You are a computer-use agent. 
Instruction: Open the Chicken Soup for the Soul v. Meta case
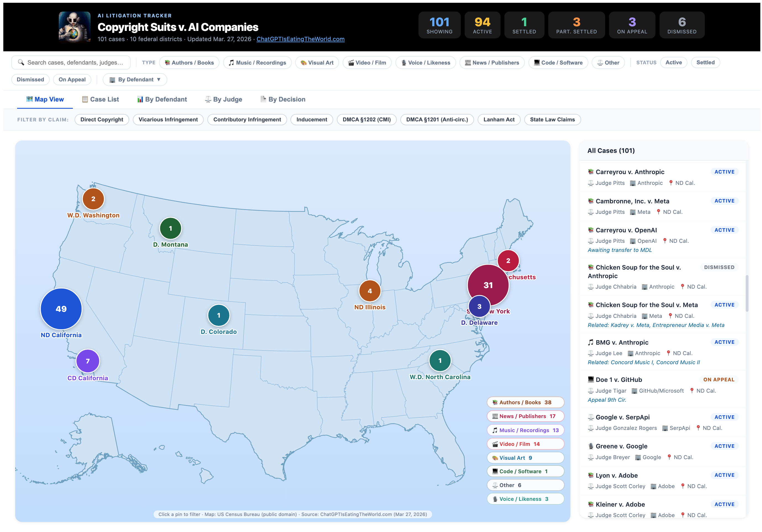(662, 314)
